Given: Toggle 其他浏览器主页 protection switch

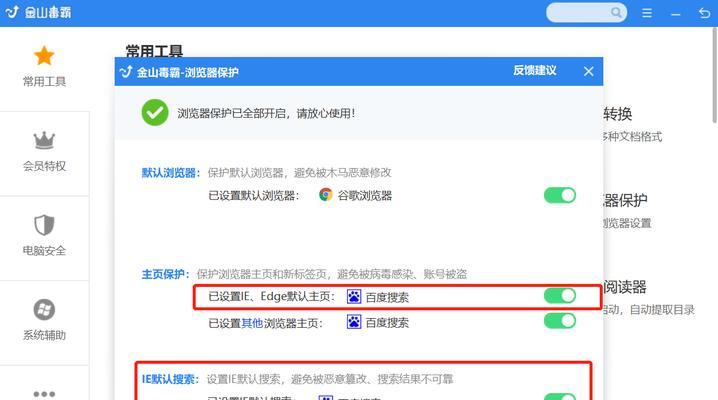Looking at the screenshot, I should (560, 321).
